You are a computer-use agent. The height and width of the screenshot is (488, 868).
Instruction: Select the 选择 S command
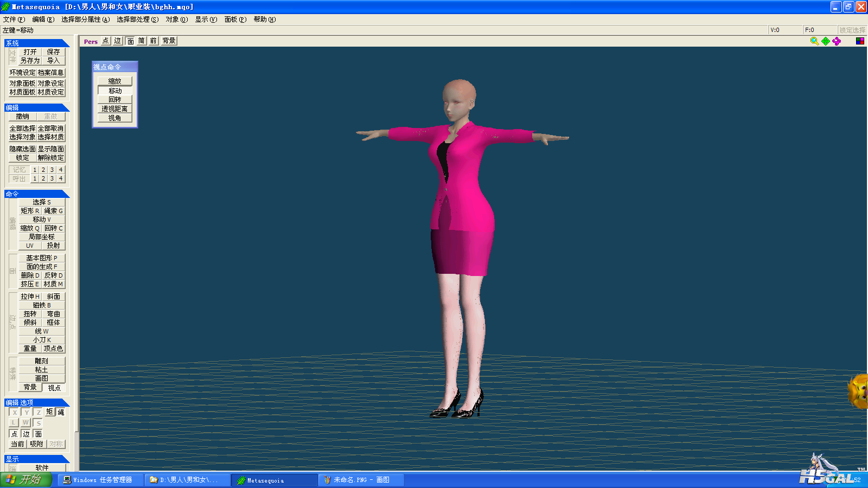point(42,202)
